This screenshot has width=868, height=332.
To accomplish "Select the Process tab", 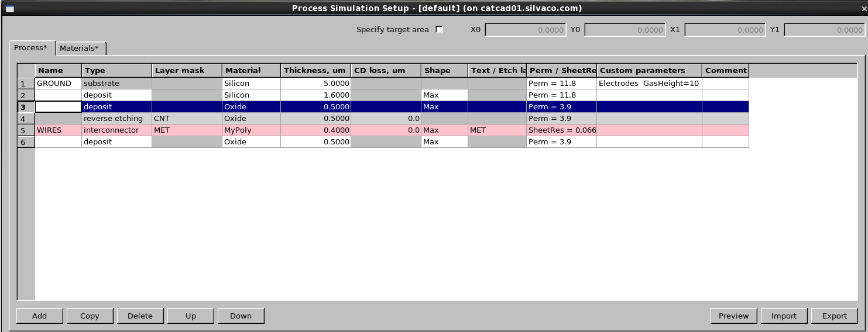I will (x=30, y=48).
